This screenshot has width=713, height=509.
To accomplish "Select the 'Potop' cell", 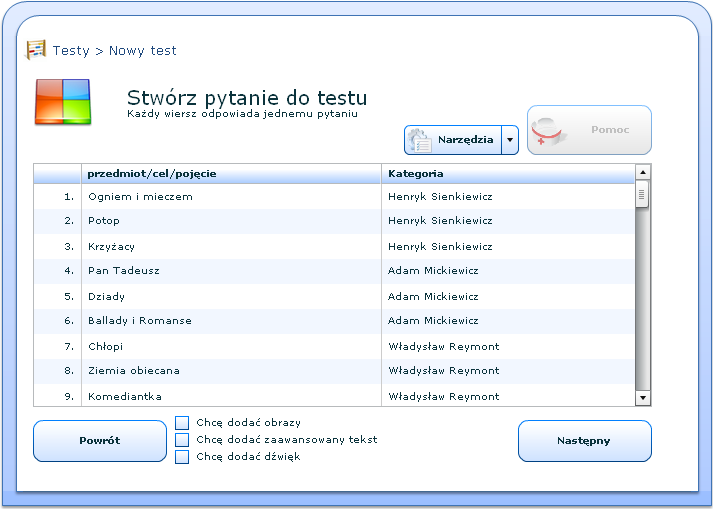I will (x=231, y=221).
